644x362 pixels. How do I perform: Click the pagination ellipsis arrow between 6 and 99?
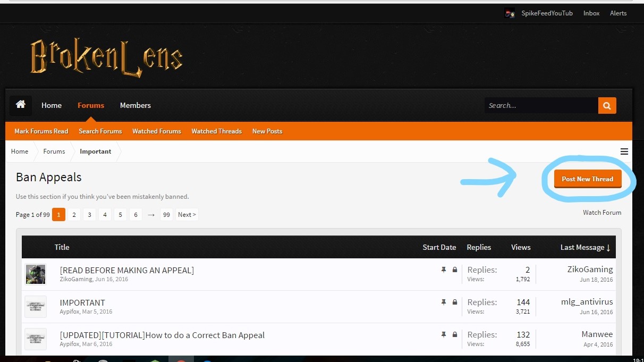[x=151, y=215]
